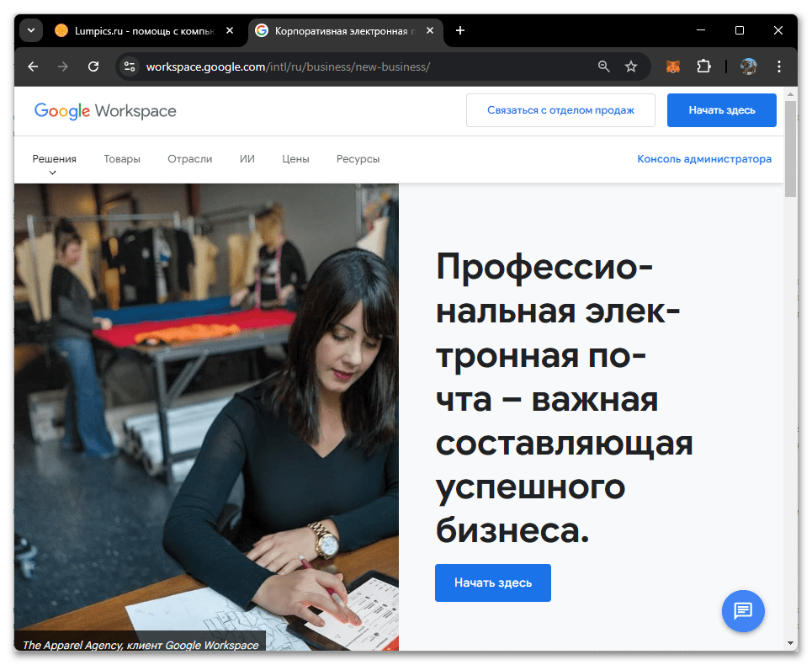
Task: Close the Корпоративная электронная tab
Action: point(430,30)
